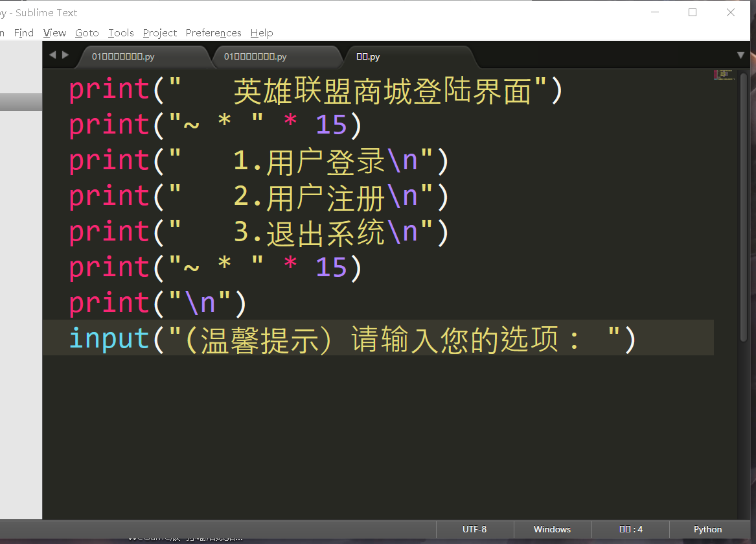The height and width of the screenshot is (544, 756).
Task: Close the Sublime Text window
Action: click(731, 12)
